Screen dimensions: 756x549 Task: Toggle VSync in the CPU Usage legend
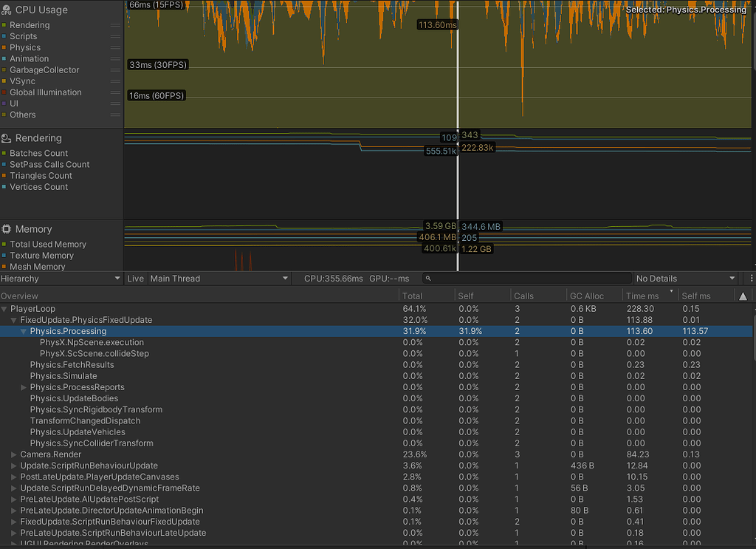click(5, 81)
